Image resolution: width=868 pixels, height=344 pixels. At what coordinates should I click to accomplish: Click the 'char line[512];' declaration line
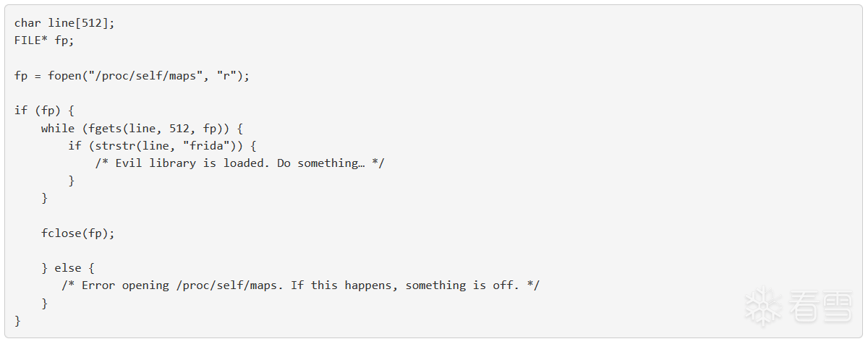click(x=64, y=23)
